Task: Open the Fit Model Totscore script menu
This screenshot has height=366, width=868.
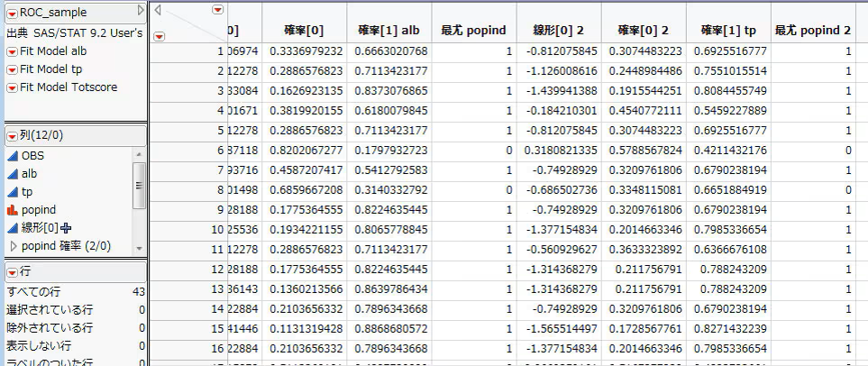Action: click(x=13, y=88)
